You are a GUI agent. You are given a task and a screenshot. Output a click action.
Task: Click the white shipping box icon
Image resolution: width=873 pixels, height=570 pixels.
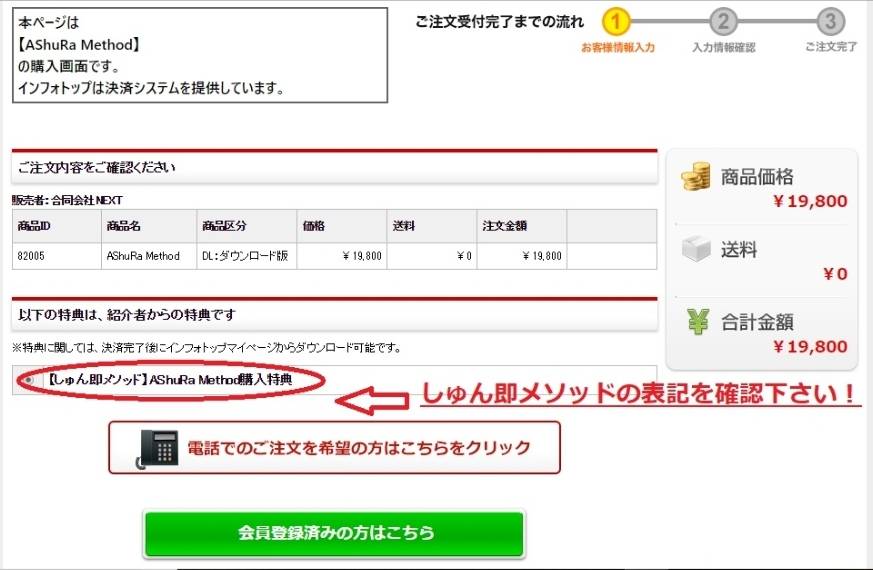[696, 249]
